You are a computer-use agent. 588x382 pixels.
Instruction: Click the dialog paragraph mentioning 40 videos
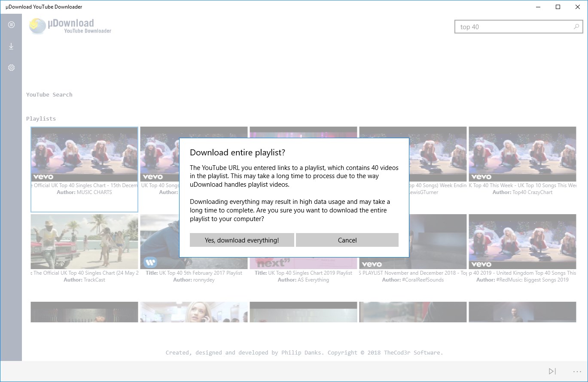tap(294, 176)
